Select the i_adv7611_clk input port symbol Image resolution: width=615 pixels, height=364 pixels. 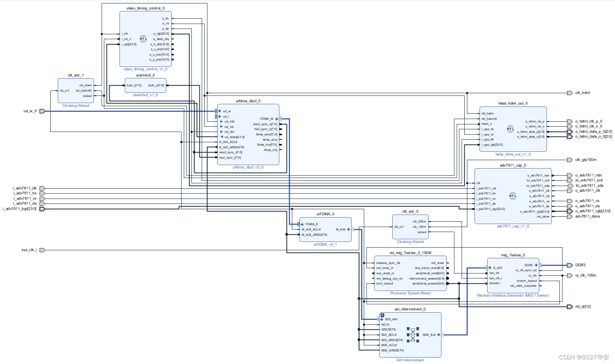click(42, 188)
